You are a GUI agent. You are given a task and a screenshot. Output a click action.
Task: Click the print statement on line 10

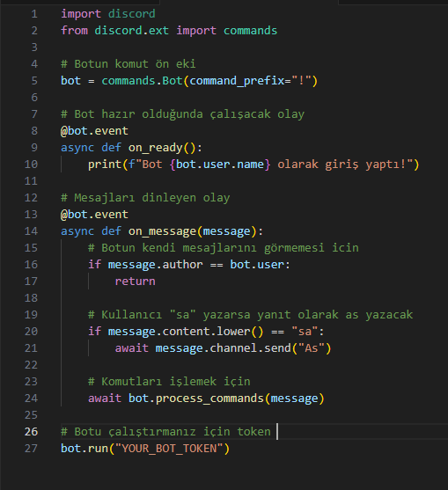(x=253, y=165)
